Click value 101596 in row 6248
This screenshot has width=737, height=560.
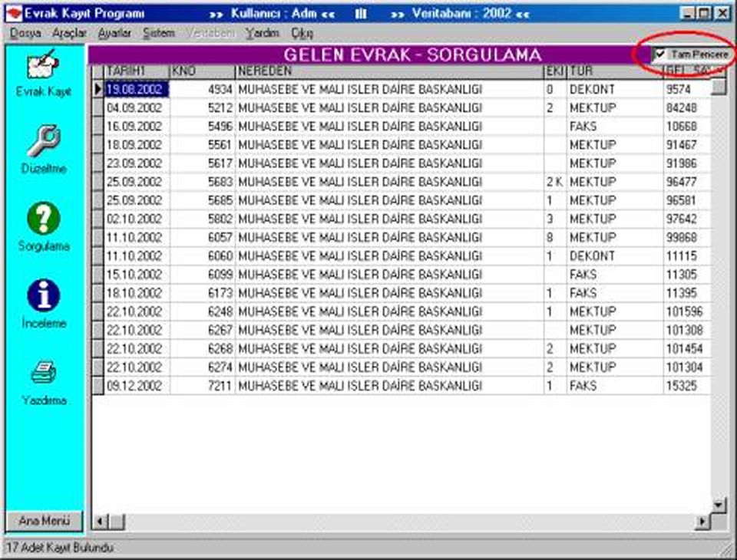686,312
